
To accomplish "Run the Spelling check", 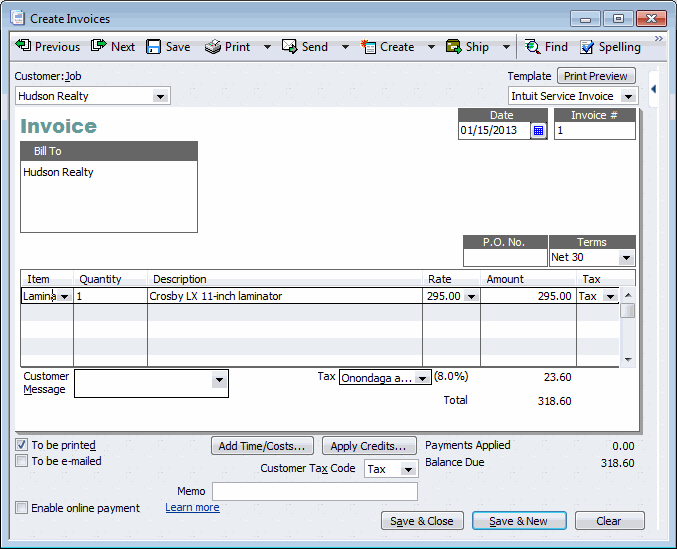I will coord(610,47).
